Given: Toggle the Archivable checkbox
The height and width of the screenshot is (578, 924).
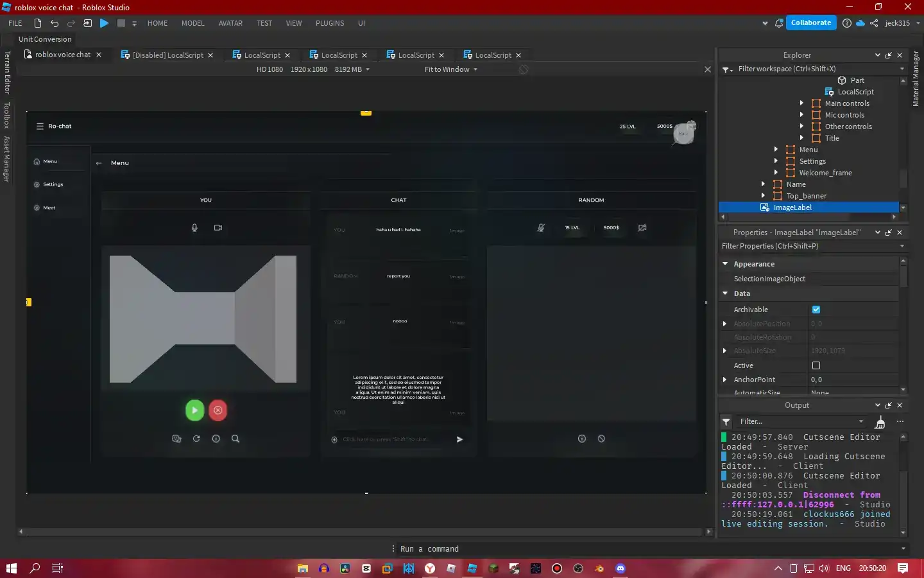Looking at the screenshot, I should [816, 310].
